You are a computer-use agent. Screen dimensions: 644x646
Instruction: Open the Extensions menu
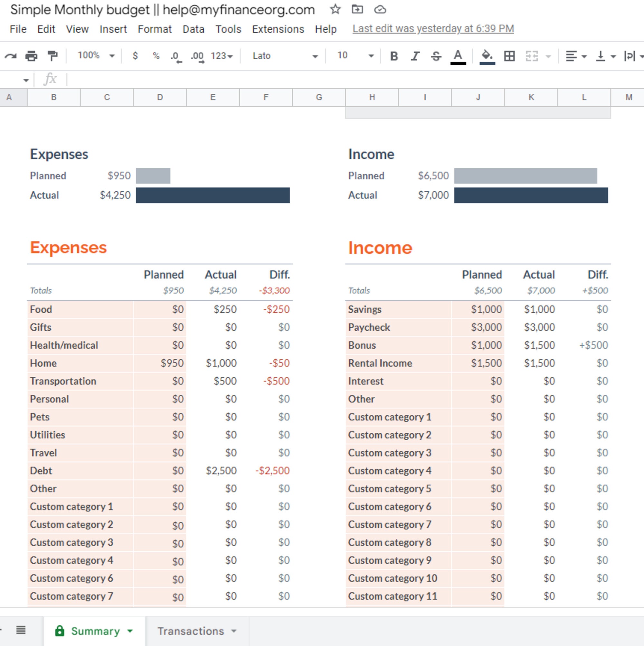(x=278, y=29)
